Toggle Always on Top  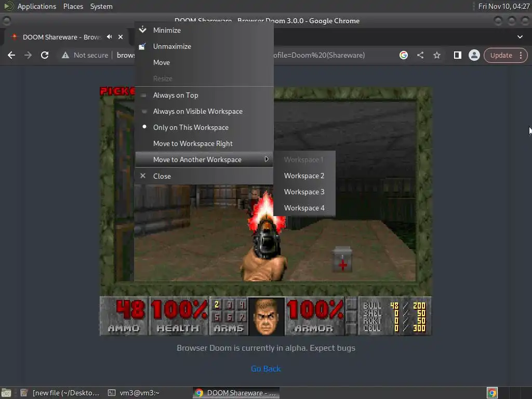click(204, 96)
